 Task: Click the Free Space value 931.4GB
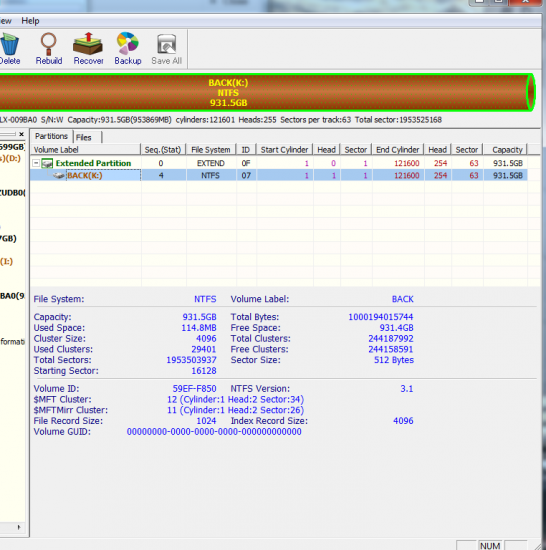[396, 328]
